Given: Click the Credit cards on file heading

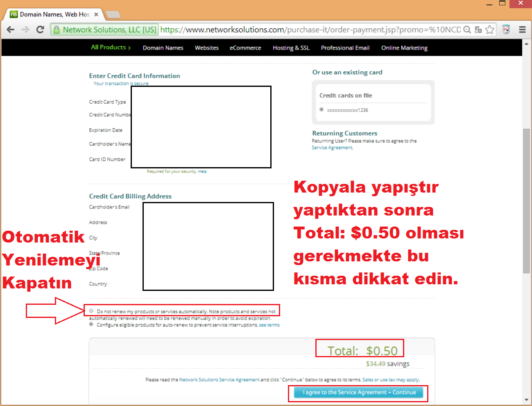Looking at the screenshot, I should (346, 95).
